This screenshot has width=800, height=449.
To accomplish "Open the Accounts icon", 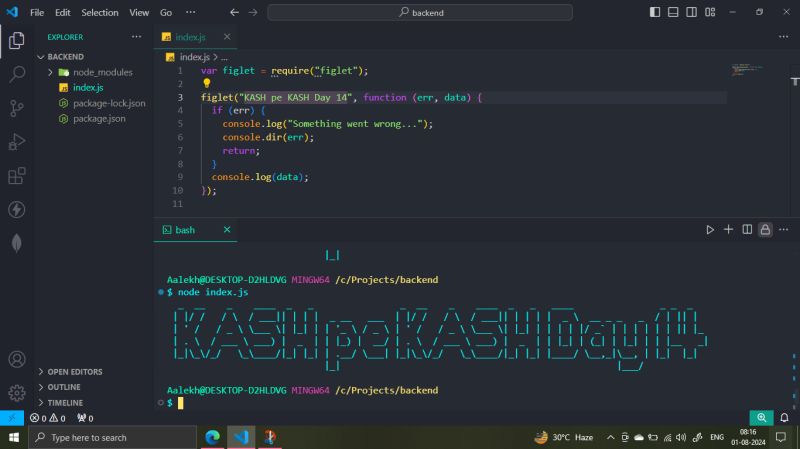I will click(x=16, y=360).
